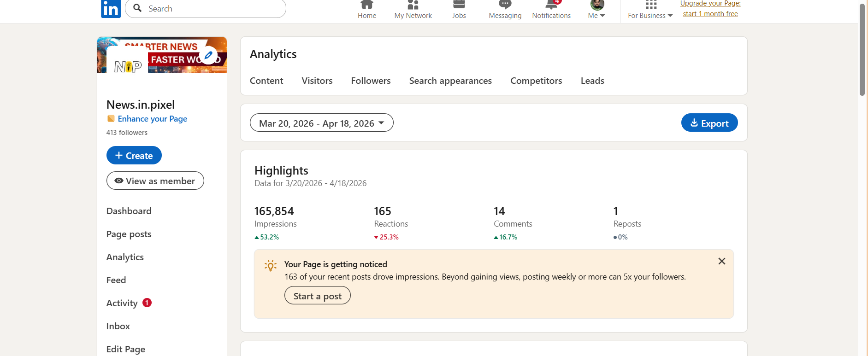Click the Create button
This screenshot has width=868, height=356.
tap(134, 155)
